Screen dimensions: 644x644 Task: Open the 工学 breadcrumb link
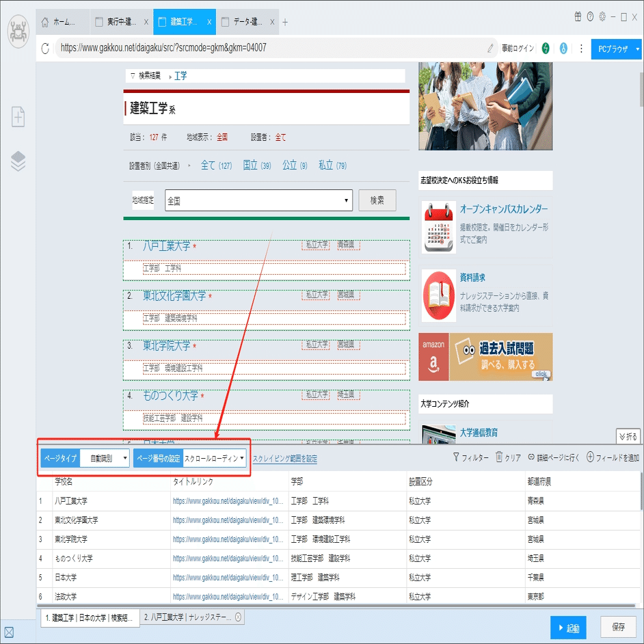tap(180, 76)
